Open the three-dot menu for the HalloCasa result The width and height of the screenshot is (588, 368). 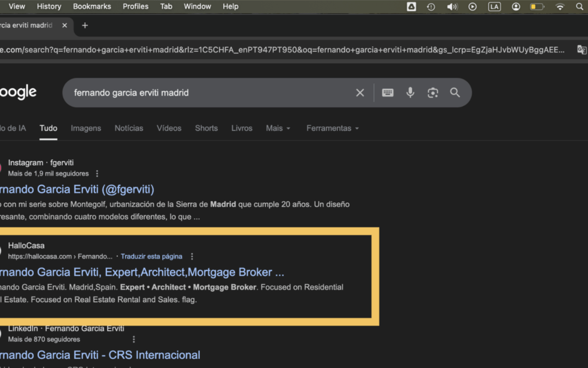(x=192, y=256)
